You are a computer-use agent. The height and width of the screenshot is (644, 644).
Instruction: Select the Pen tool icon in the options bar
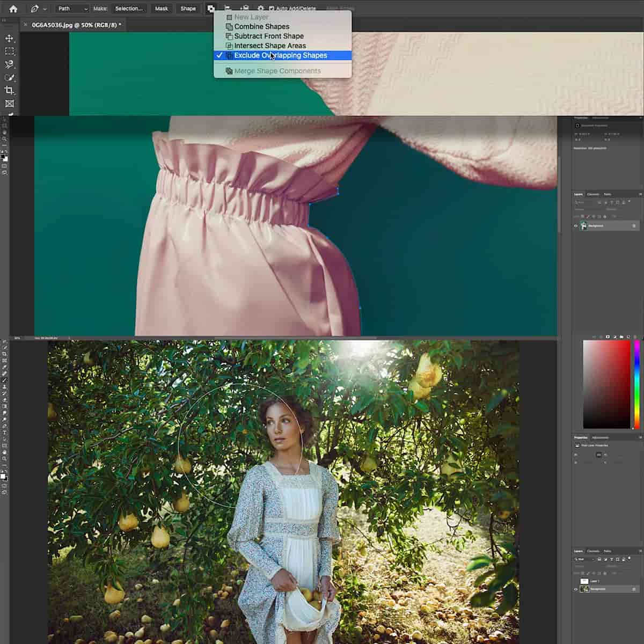click(33, 9)
